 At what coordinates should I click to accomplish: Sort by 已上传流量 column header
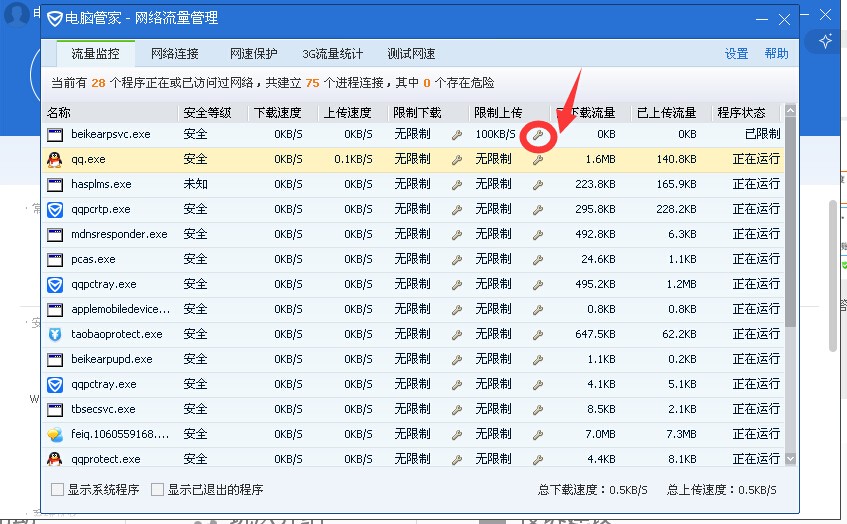pos(671,112)
